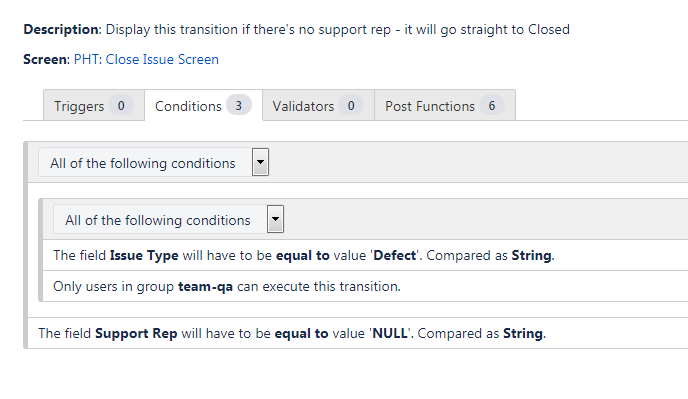
Task: Open the inner 'All of the following conditions' select box
Action: pyautogui.click(x=168, y=219)
